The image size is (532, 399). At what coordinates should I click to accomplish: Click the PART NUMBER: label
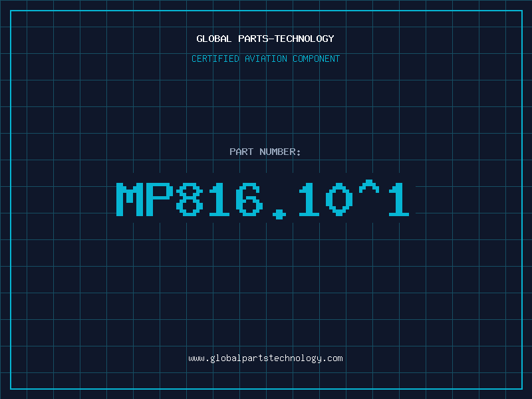pyautogui.click(x=265, y=152)
